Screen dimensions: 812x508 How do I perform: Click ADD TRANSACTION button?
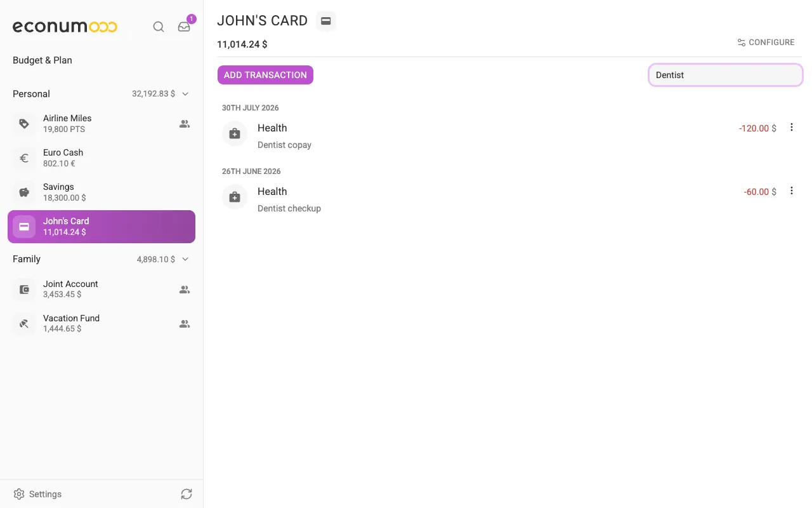[265, 75]
